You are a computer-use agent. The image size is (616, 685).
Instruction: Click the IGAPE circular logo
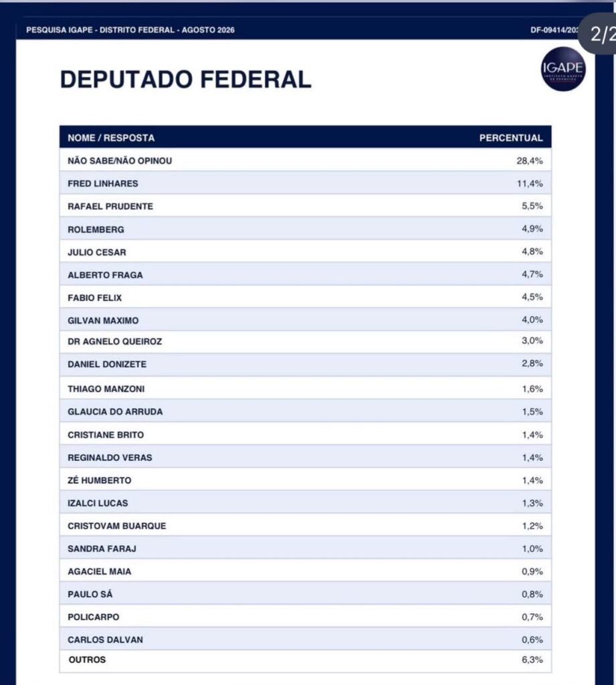click(563, 69)
